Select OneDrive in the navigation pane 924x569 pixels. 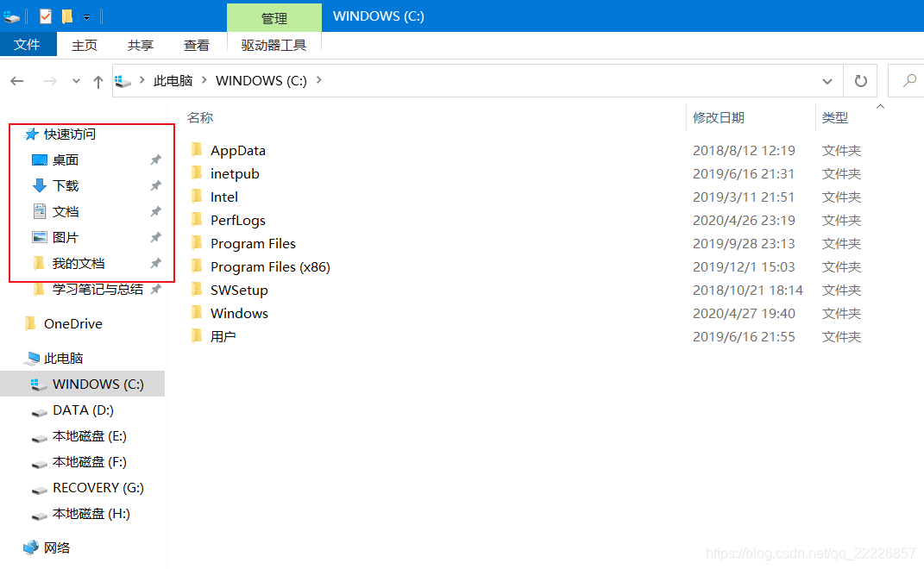(x=72, y=324)
